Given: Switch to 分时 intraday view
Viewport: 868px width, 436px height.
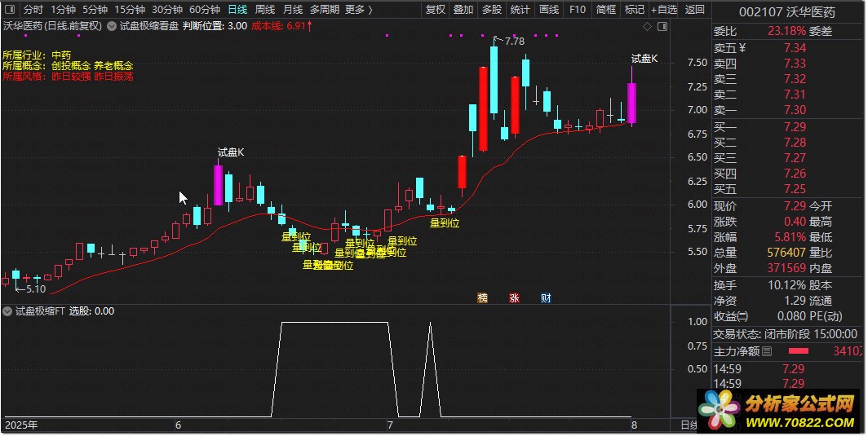Looking at the screenshot, I should (x=33, y=10).
